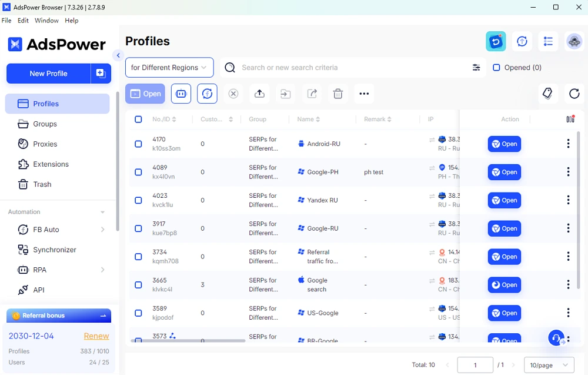Open the user avatar menu
Viewport: 588px width, 375px height.
pos(574,41)
